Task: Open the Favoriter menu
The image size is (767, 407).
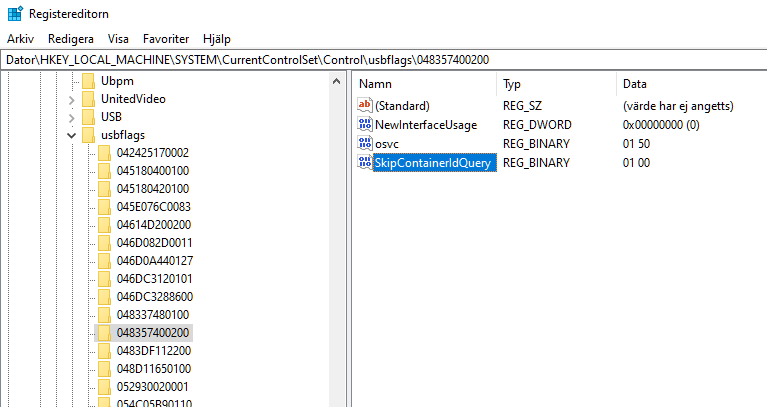Action: tap(165, 39)
